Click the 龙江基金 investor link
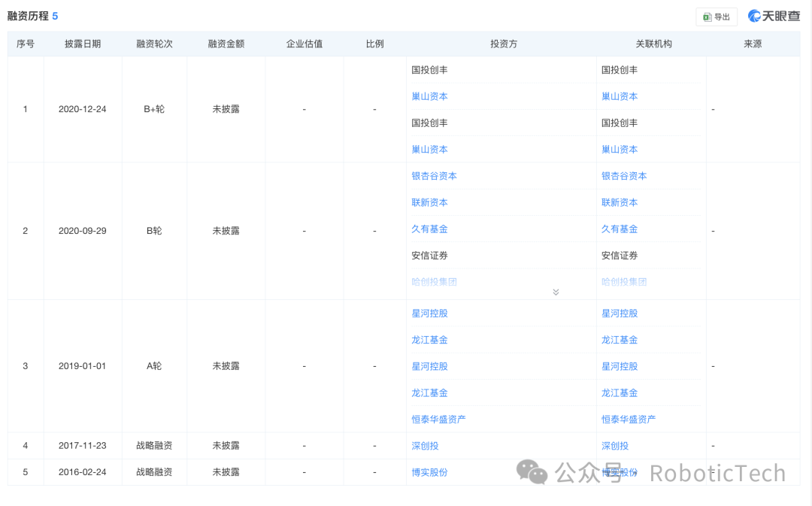Image resolution: width=812 pixels, height=506 pixels. [429, 339]
